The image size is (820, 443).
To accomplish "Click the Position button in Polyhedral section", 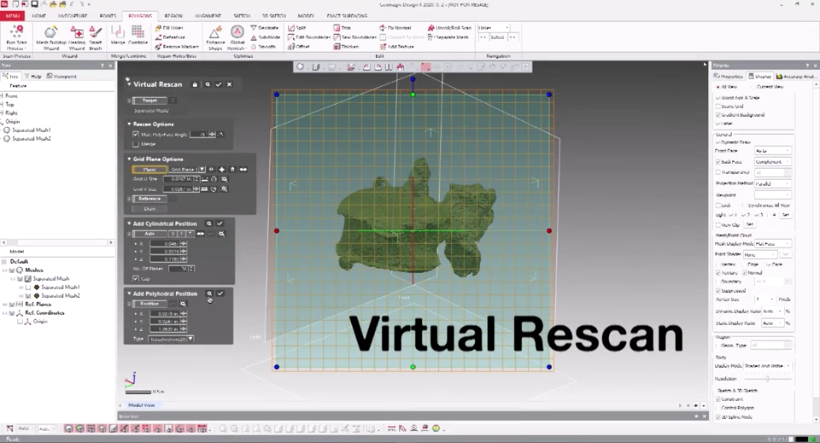I will [150, 304].
